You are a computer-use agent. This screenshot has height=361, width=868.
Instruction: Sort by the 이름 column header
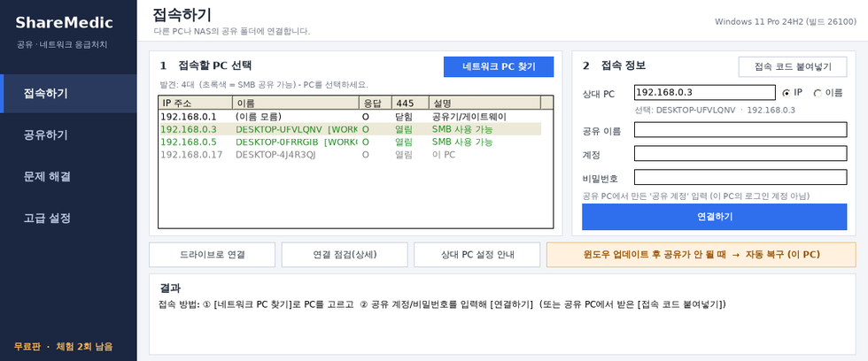click(x=296, y=103)
